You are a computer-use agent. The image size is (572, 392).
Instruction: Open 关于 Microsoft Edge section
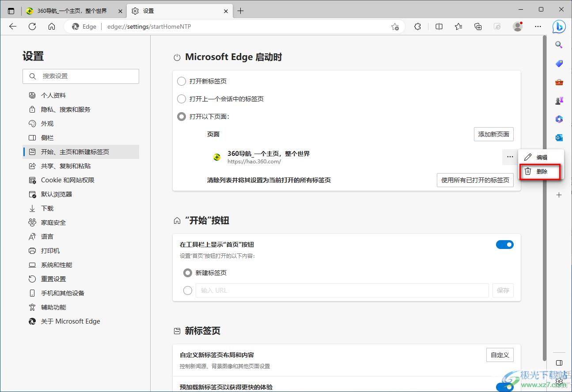click(81, 321)
